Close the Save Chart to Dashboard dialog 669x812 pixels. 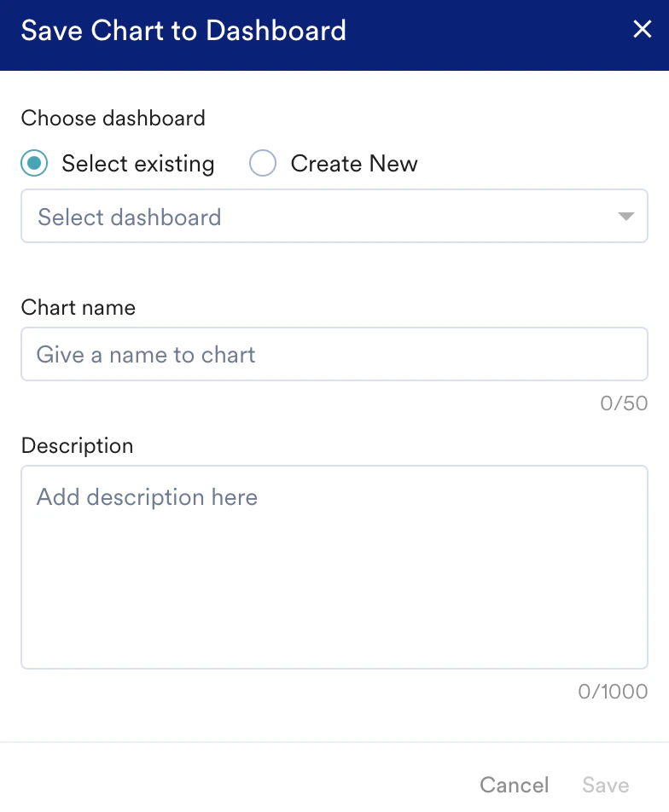[643, 30]
